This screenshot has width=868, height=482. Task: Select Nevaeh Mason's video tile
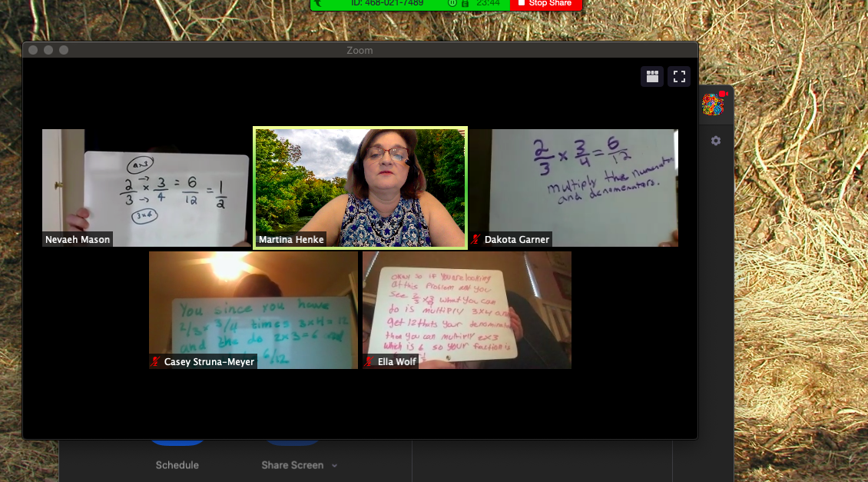tap(146, 188)
